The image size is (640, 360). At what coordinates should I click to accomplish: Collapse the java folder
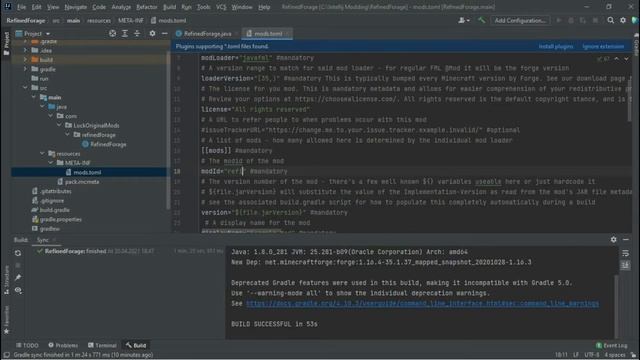(42, 107)
